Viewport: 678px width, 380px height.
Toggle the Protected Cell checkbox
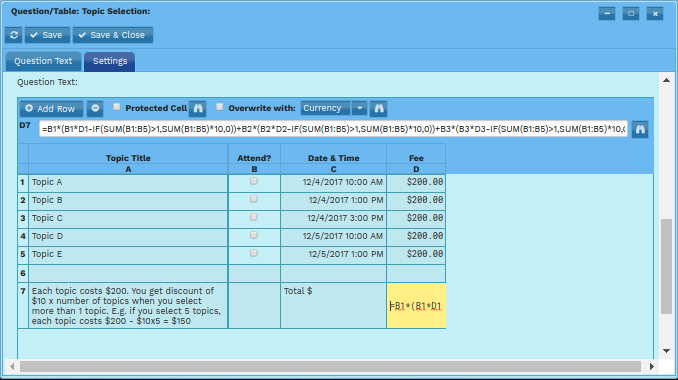click(x=116, y=107)
